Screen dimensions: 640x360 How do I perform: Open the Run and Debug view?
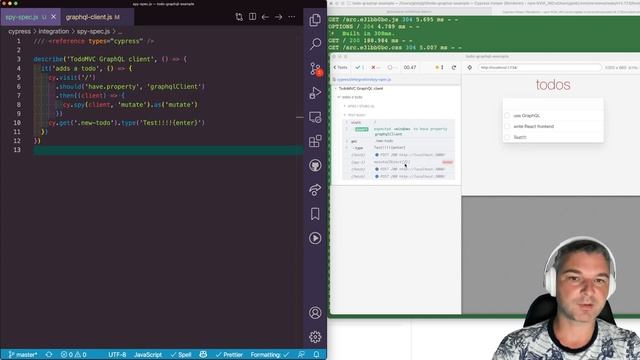pyautogui.click(x=315, y=93)
